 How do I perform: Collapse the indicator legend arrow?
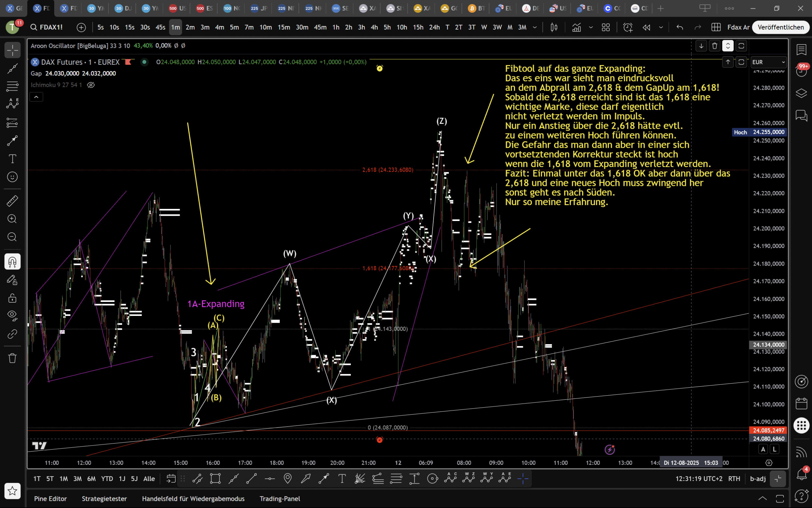[x=36, y=97]
